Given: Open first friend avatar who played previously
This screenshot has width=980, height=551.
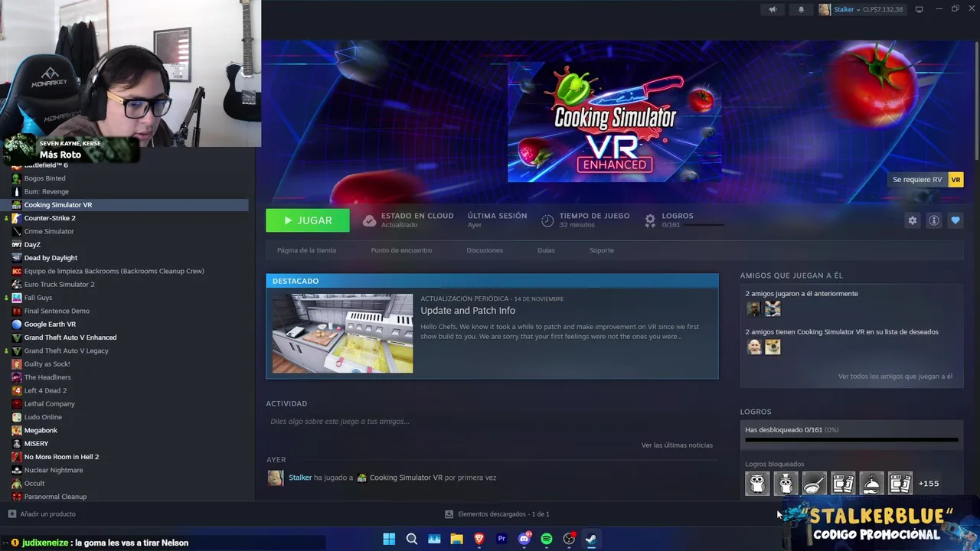Looking at the screenshot, I should [x=754, y=308].
